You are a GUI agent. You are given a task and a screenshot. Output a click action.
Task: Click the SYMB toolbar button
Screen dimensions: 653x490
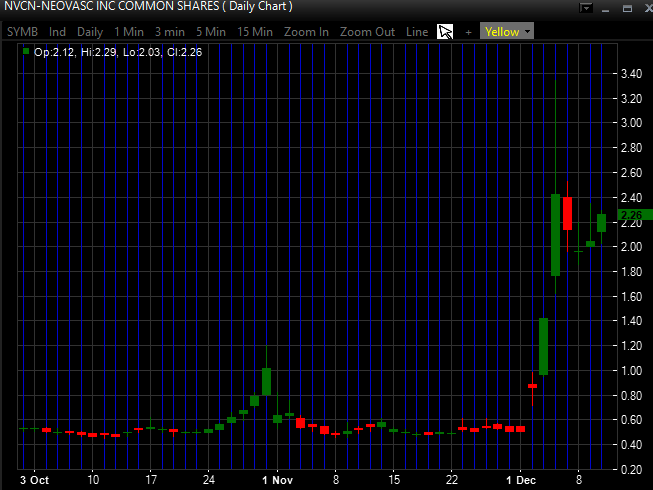pyautogui.click(x=22, y=32)
